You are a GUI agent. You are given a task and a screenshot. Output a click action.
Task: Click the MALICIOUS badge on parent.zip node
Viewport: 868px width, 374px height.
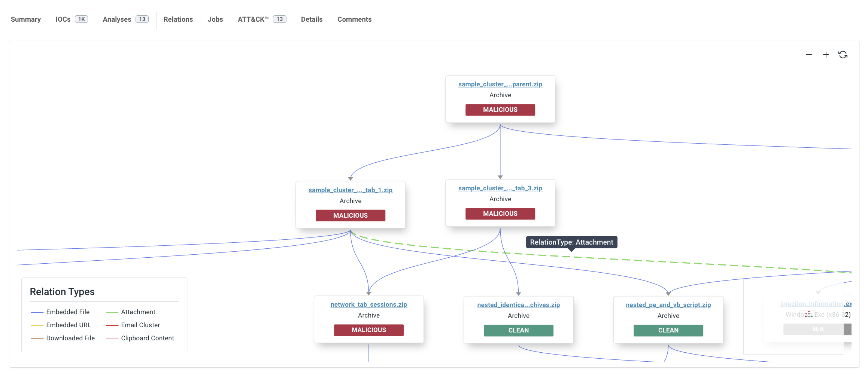tap(500, 110)
